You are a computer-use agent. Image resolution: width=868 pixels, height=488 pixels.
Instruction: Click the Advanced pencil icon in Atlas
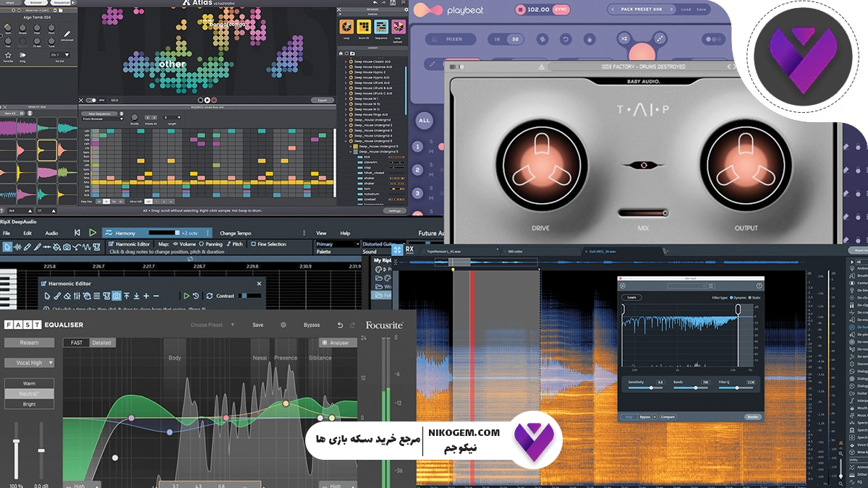pos(67,34)
